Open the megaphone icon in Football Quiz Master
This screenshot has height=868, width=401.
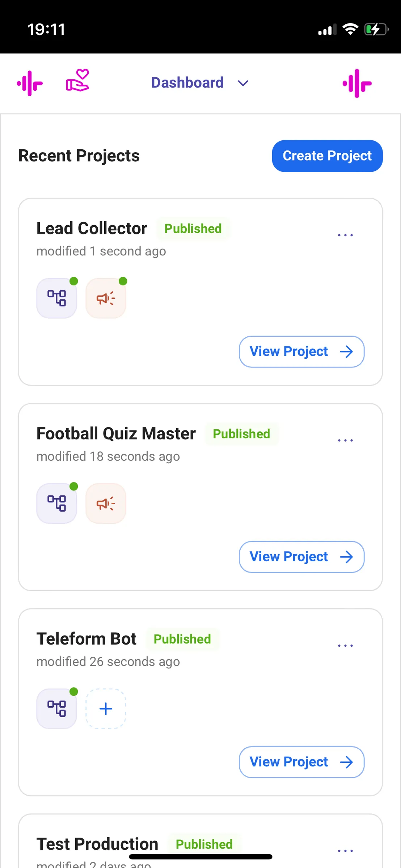coord(106,503)
